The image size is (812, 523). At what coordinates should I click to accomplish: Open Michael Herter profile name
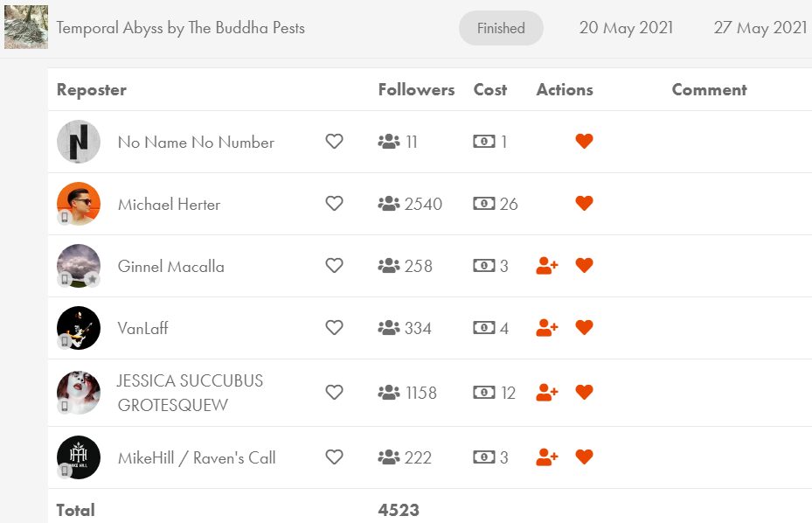coord(169,205)
